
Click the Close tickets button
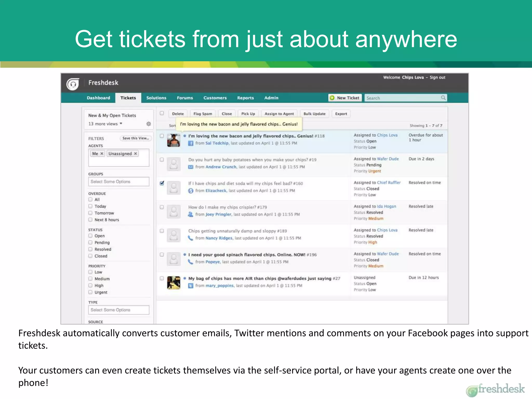click(x=227, y=114)
